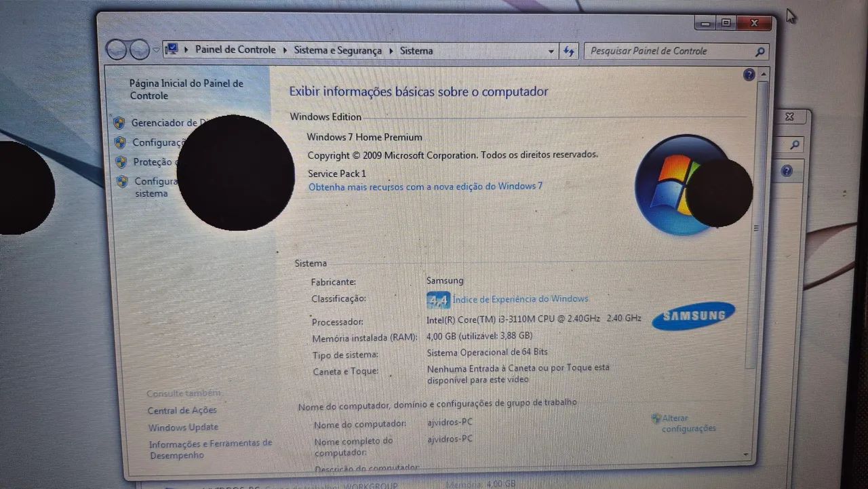
Task: Open "Alterar configurações" link
Action: tap(688, 423)
